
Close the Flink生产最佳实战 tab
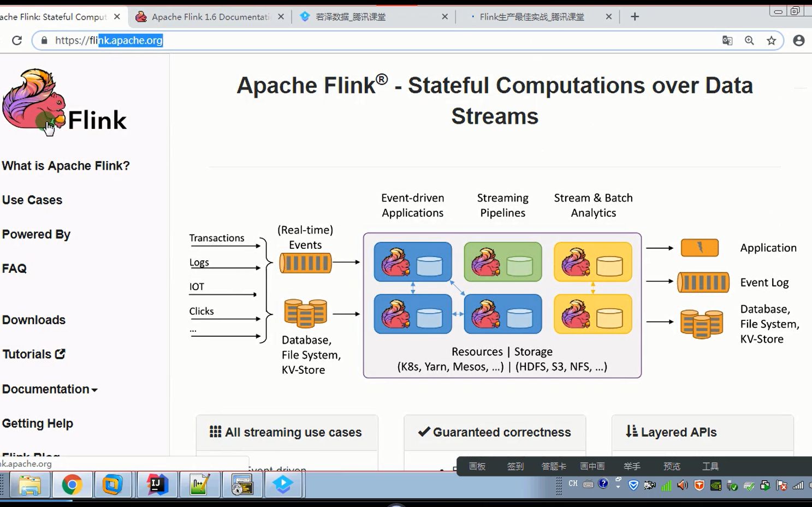tap(608, 17)
